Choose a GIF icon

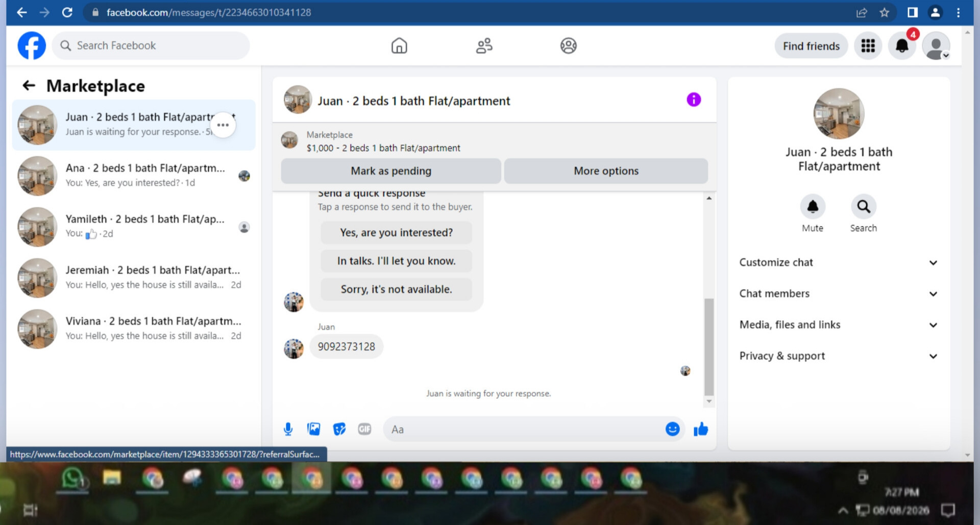pos(364,429)
